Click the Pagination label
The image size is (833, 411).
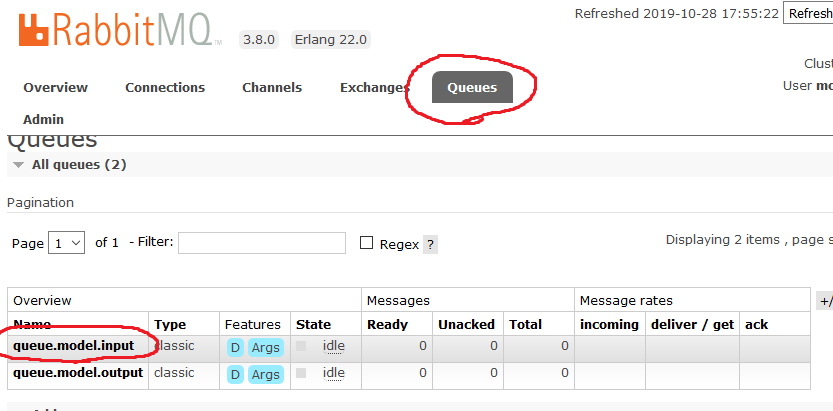tap(40, 203)
